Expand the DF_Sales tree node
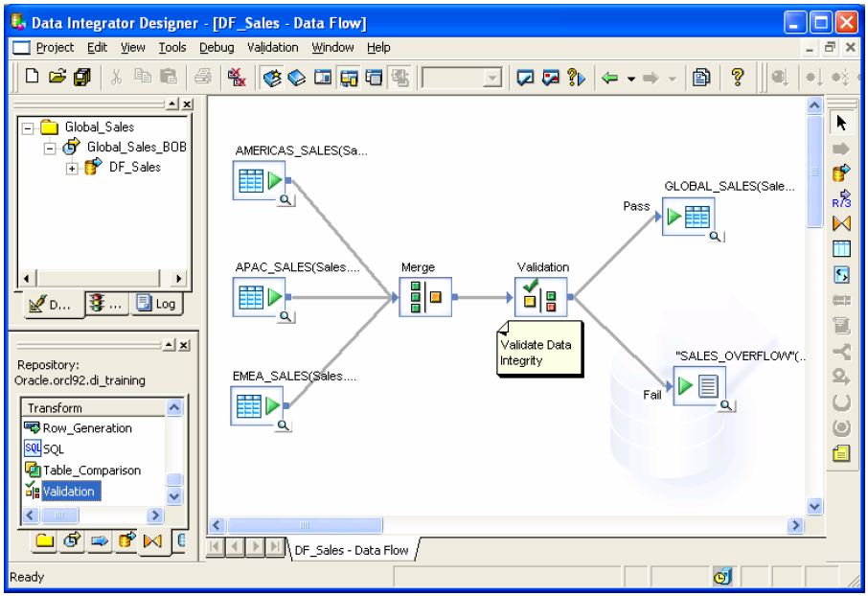Viewport: 868px width, 596px height. (x=72, y=169)
